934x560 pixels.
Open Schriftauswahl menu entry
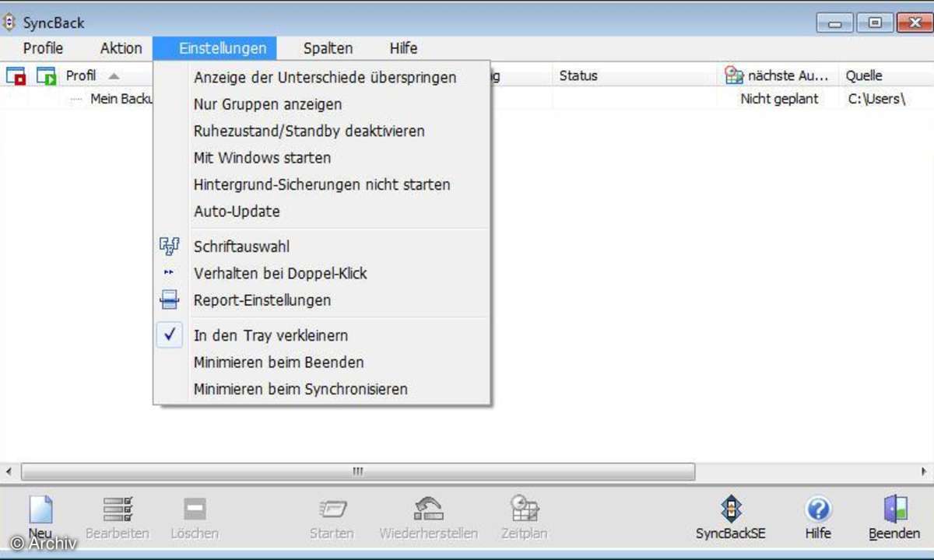click(x=322, y=247)
